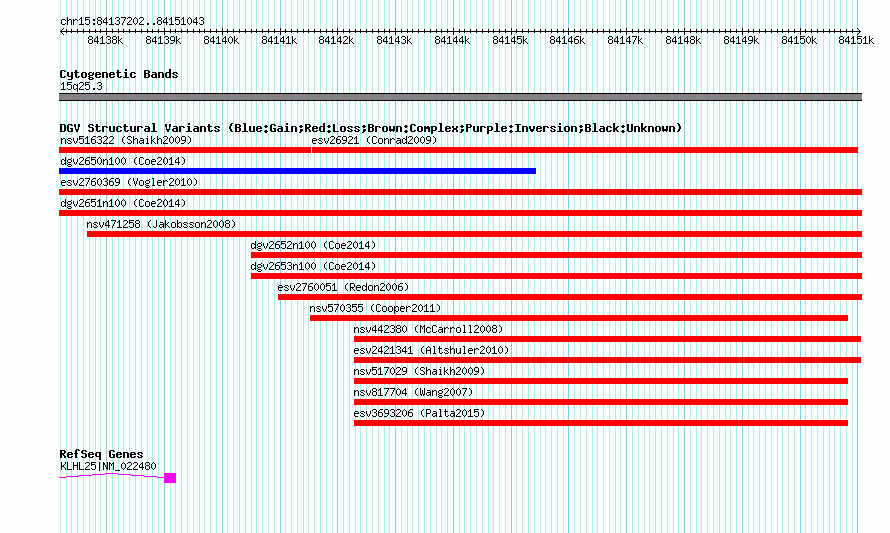
Task: Select the magenta KLHL25 exon block
Action: [x=170, y=478]
